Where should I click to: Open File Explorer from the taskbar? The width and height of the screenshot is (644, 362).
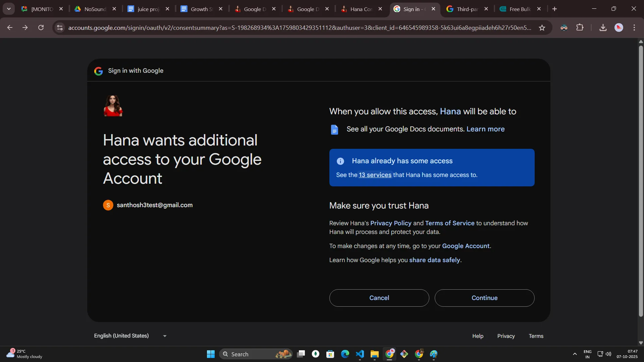coord(374,354)
